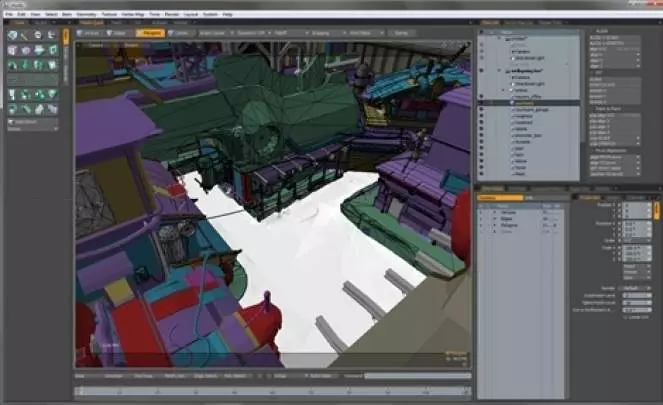Switch selection mode to Edges
The height and width of the screenshot is (405, 663).
pos(120,32)
